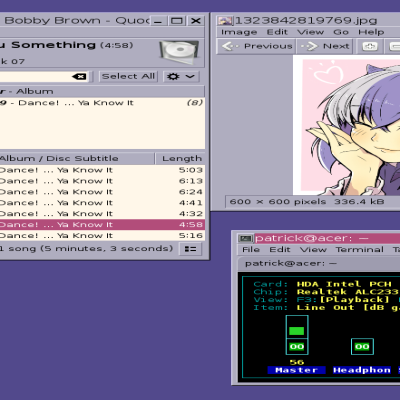Screen dimensions: 400x400
Task: Select the song with length 4:32
Action: click(102, 214)
